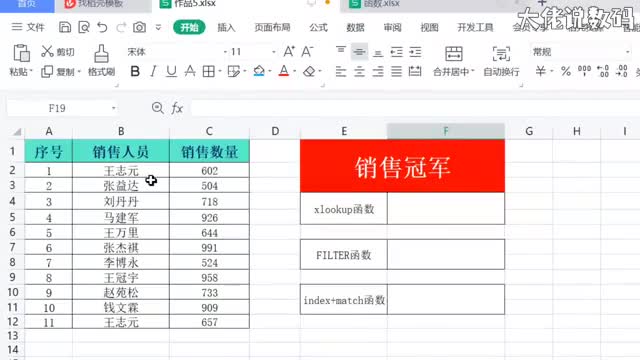Toggle bottom vertical alignment
640x360 pixels.
pos(378,53)
